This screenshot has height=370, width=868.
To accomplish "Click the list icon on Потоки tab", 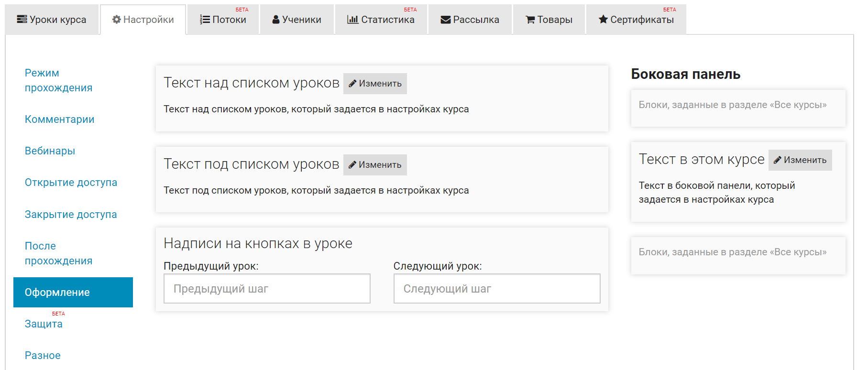I will (205, 20).
